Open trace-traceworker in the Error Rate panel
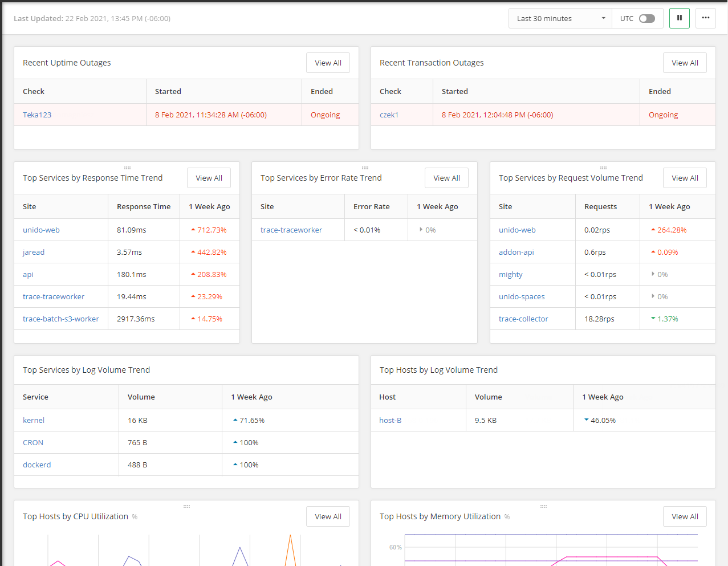 (x=291, y=230)
